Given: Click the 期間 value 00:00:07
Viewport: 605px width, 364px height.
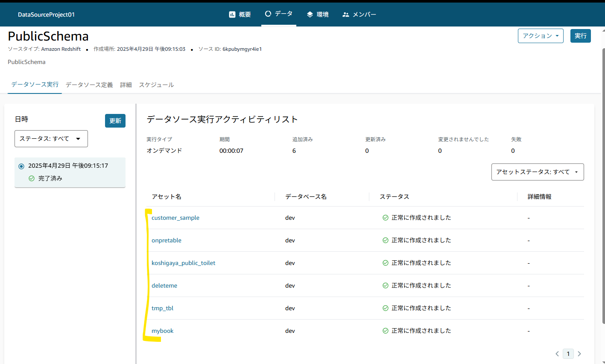Looking at the screenshot, I should [231, 151].
